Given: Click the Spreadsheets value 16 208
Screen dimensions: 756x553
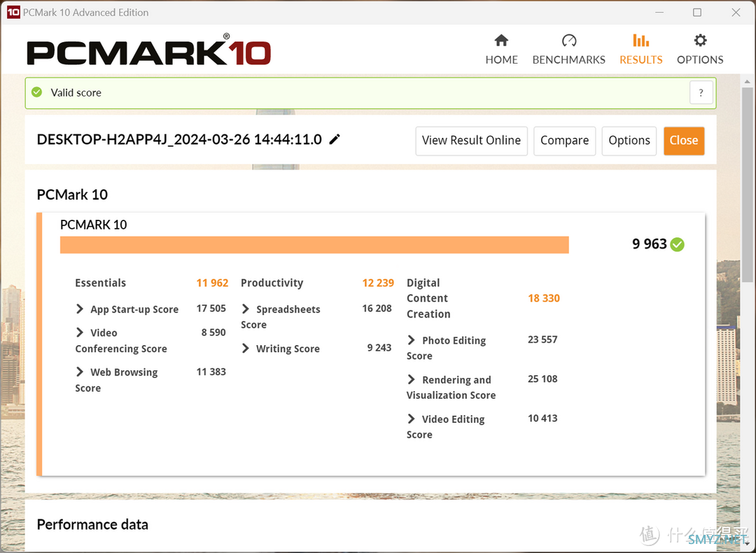Looking at the screenshot, I should [x=377, y=309].
